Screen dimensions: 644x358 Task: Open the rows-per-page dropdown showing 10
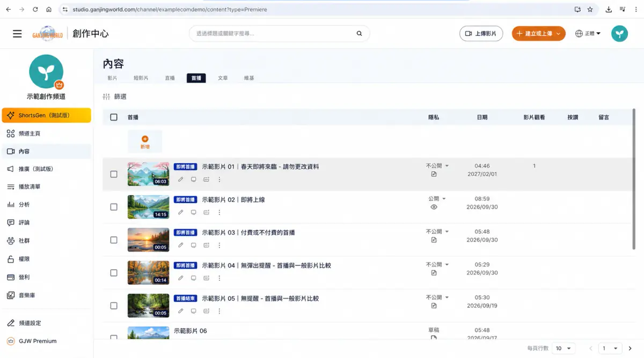564,348
